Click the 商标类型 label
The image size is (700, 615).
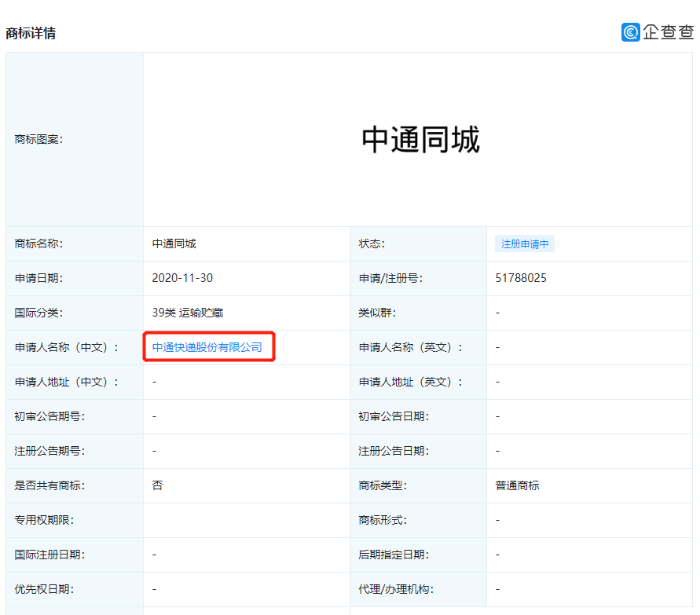(383, 485)
